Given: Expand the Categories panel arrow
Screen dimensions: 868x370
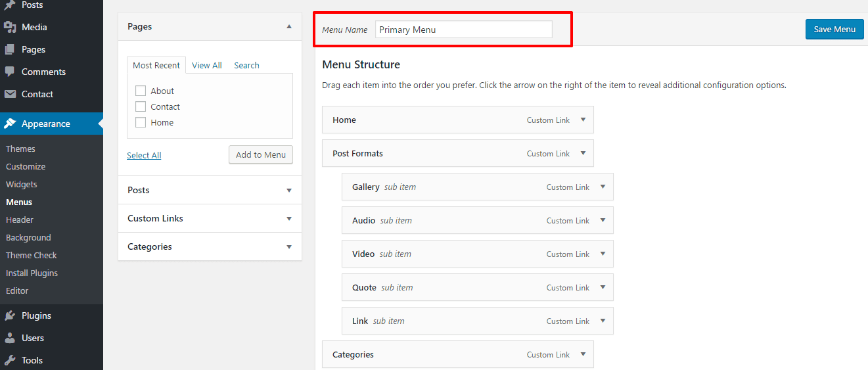Looking at the screenshot, I should coord(289,247).
